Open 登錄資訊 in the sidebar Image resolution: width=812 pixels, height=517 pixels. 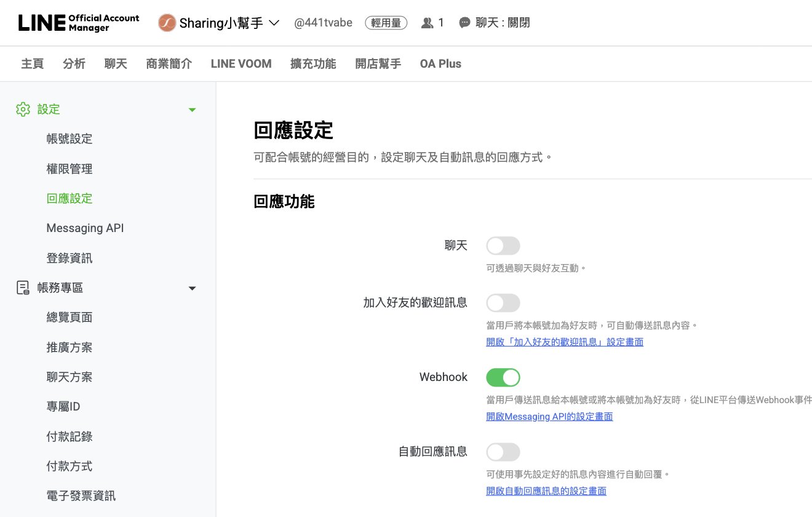tap(70, 258)
